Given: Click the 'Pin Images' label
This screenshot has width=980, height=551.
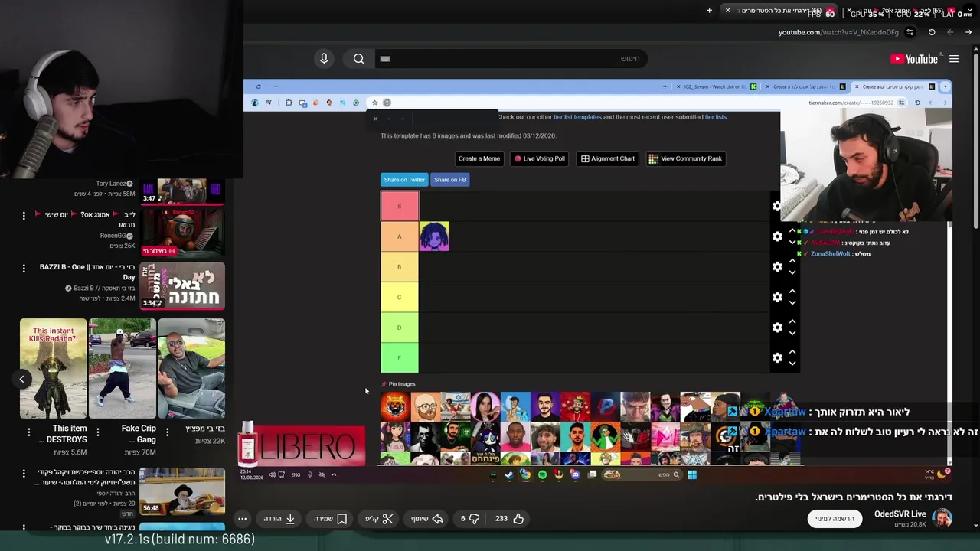Looking at the screenshot, I should [x=398, y=384].
